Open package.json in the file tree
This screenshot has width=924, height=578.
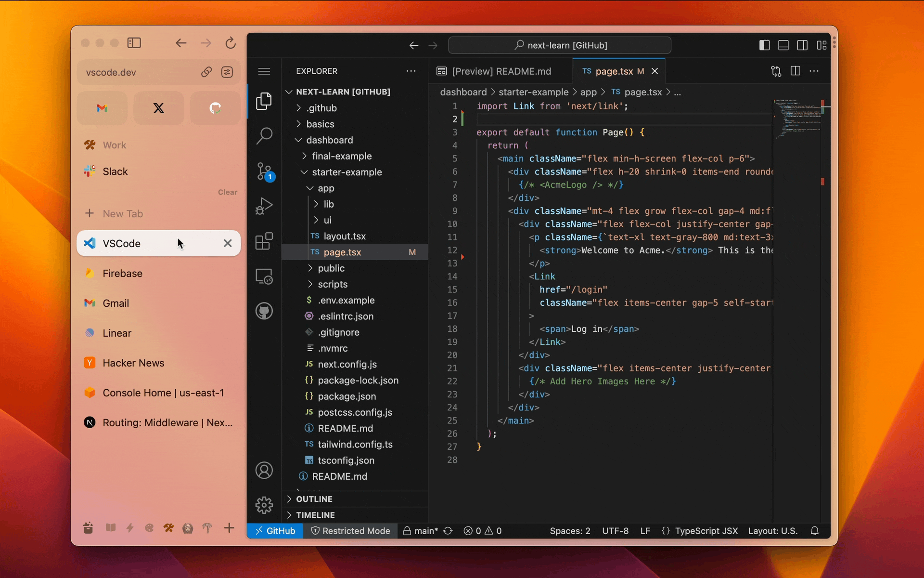coord(355,396)
